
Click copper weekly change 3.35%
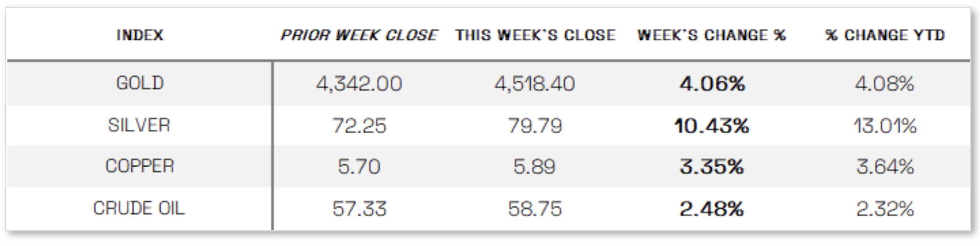pos(712,167)
